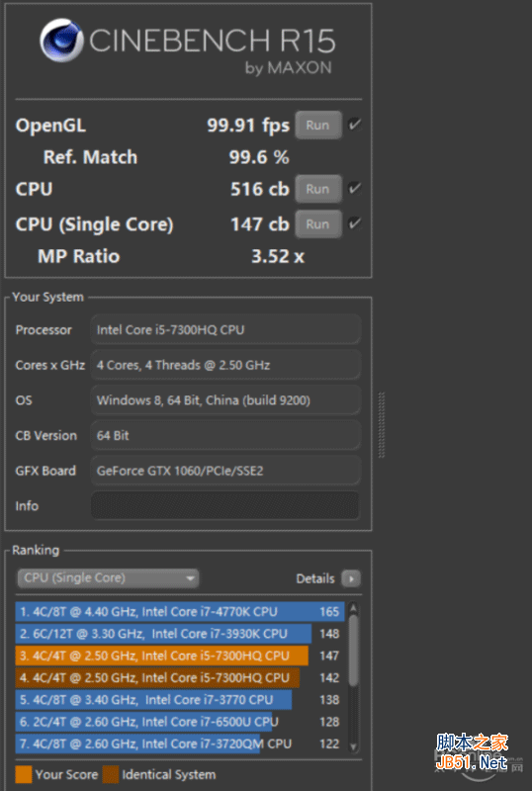Click scrollbar up arrow in ranking list
Screen dimensions: 532x791
pyautogui.click(x=353, y=608)
